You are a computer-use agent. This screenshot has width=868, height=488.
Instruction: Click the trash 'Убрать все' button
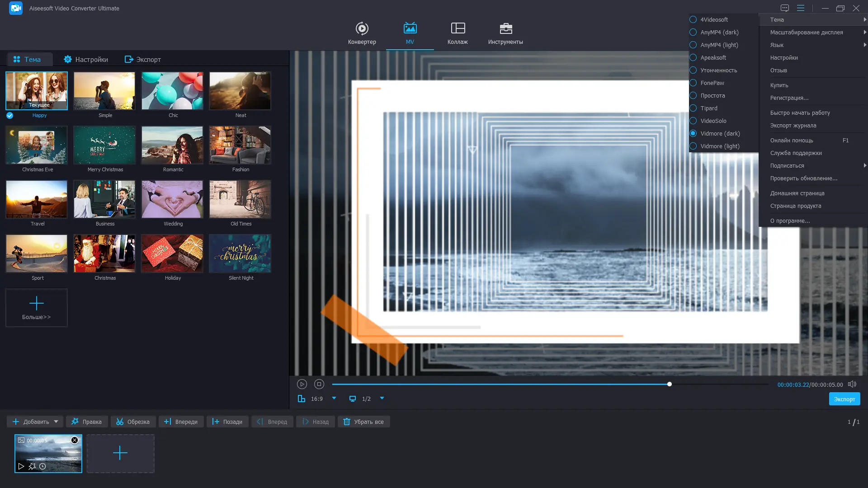[363, 422]
